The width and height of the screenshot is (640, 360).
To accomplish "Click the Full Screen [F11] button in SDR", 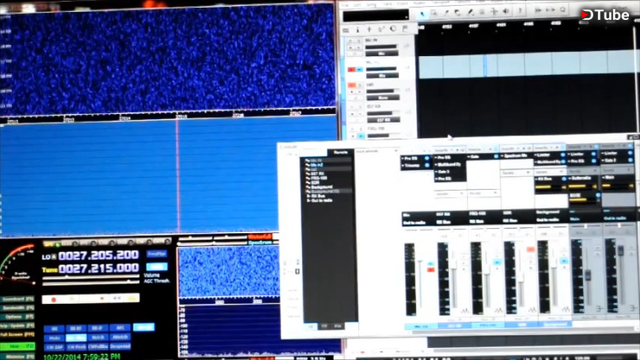I will 18,335.
